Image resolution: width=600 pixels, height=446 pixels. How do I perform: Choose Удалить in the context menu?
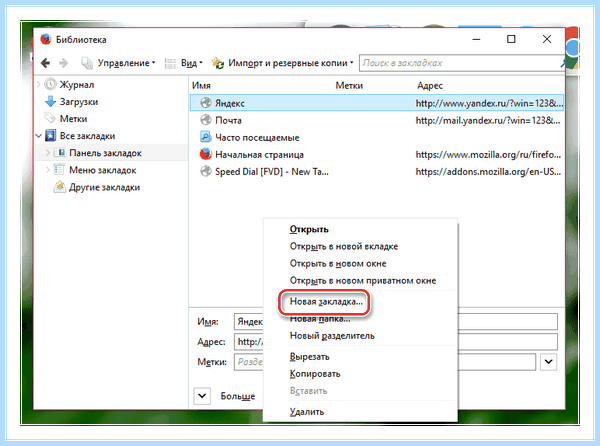[x=307, y=412]
